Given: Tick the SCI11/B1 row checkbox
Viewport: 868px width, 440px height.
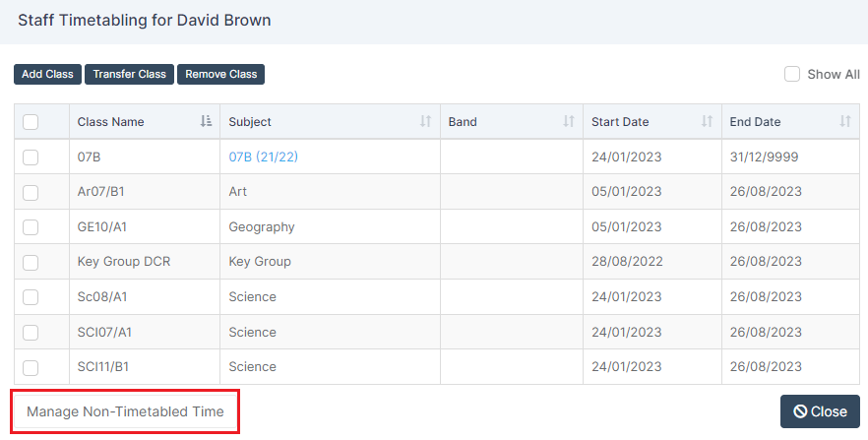Looking at the screenshot, I should [x=31, y=367].
